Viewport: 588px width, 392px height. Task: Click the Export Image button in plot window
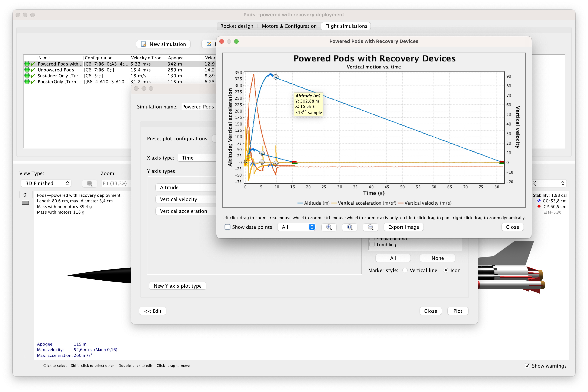pos(403,227)
